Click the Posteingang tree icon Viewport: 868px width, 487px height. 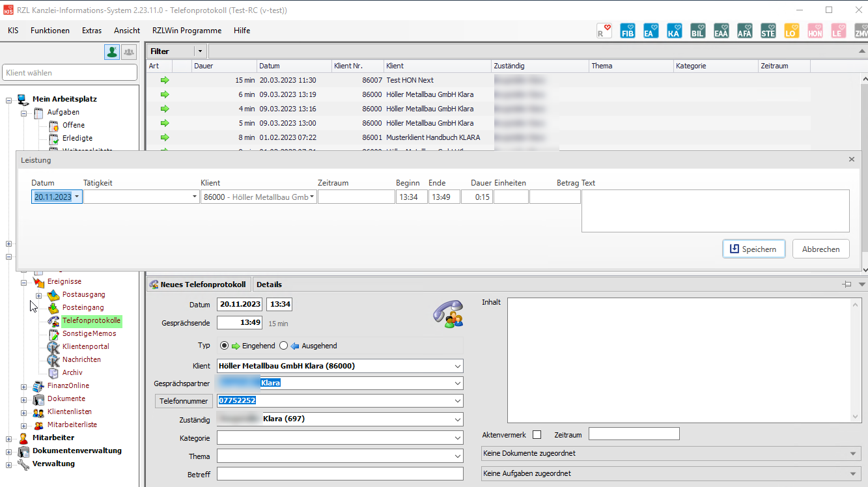point(53,307)
